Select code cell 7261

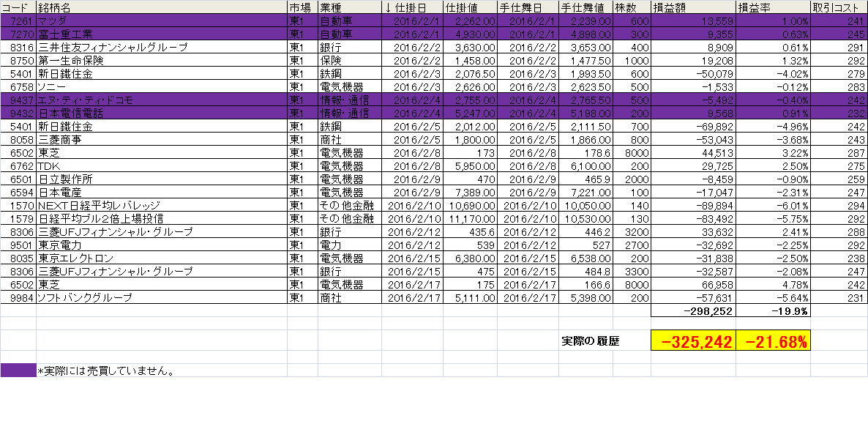click(x=18, y=21)
